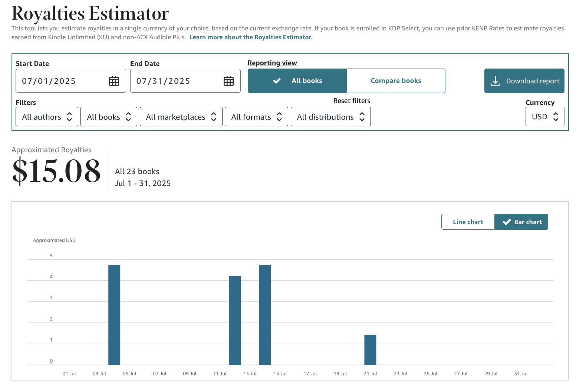Image resolution: width=586 pixels, height=392 pixels.
Task: Click the up-down chevron icon on USD currency
Action: click(x=556, y=117)
